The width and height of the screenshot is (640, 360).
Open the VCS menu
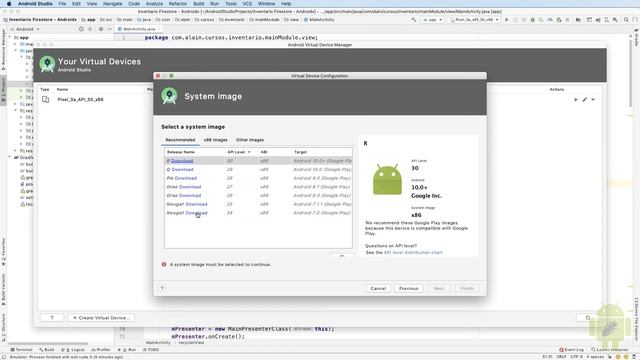click(x=247, y=4)
